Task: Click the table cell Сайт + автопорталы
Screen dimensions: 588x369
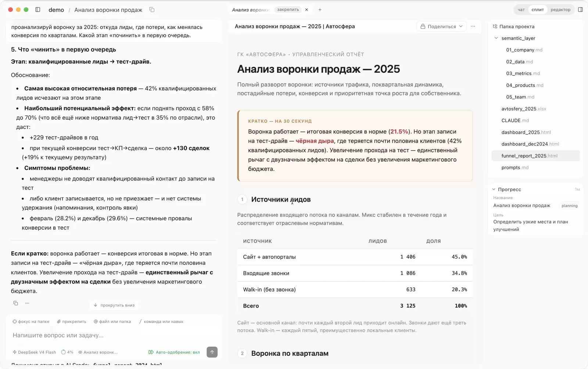Action: tap(269, 257)
